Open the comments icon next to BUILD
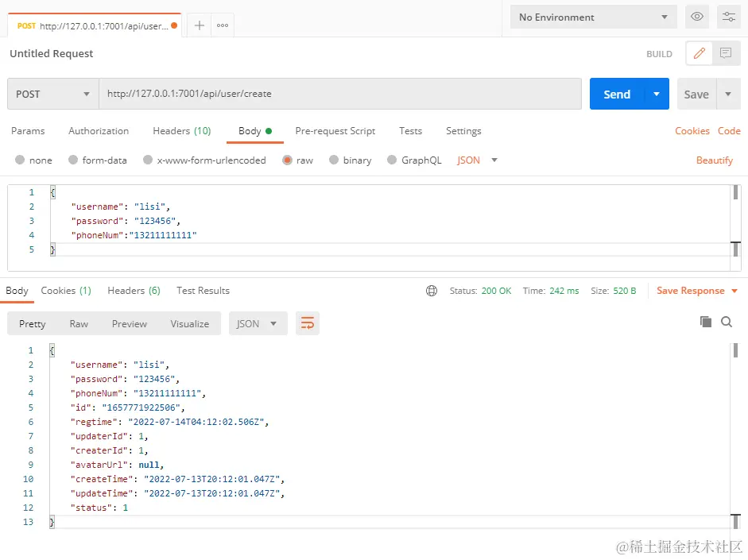The width and height of the screenshot is (748, 560). point(726,53)
